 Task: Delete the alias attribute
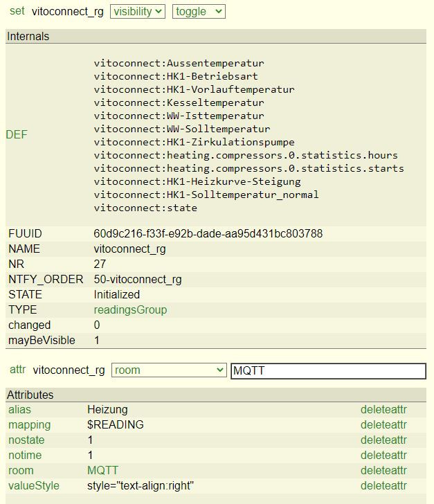[383, 409]
